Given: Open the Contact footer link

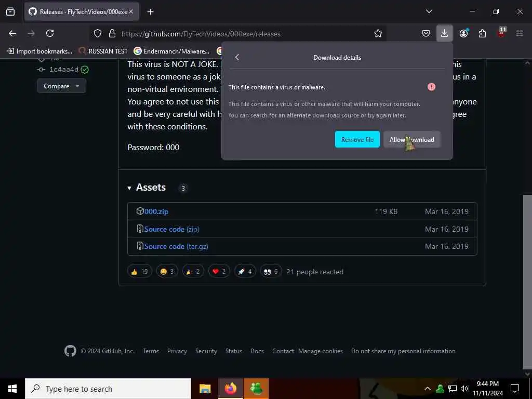Looking at the screenshot, I should point(283,351).
